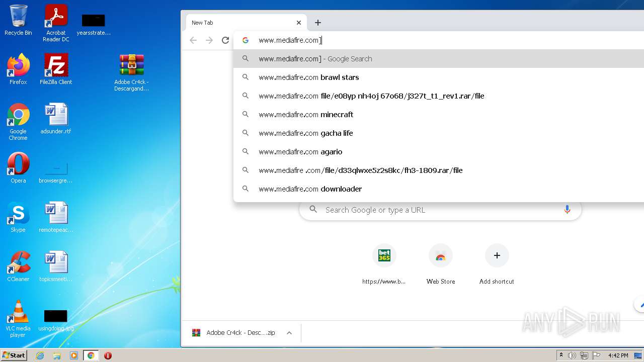This screenshot has width=644, height=362.
Task: Open media player taskbar icon
Action: pos(74,355)
